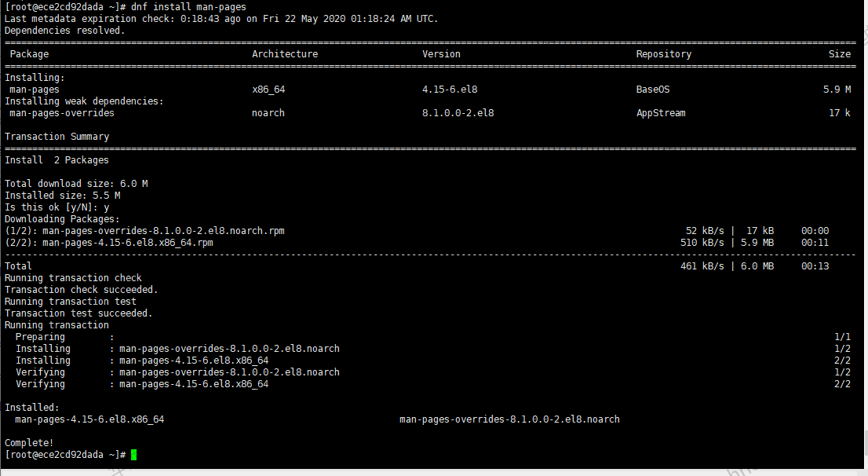Click the 'Installed size: 5.5 M' line
This screenshot has height=476, width=868.
(x=63, y=196)
